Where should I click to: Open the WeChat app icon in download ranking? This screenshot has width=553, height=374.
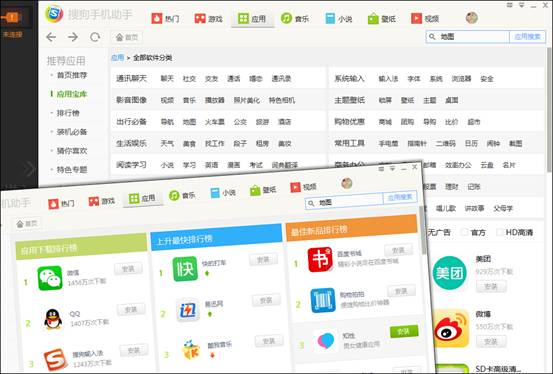50,278
